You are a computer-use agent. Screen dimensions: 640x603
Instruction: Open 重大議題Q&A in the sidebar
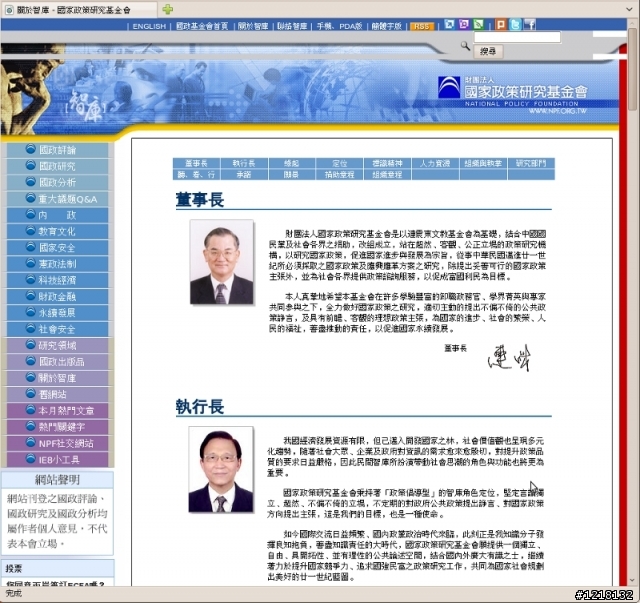pos(57,199)
